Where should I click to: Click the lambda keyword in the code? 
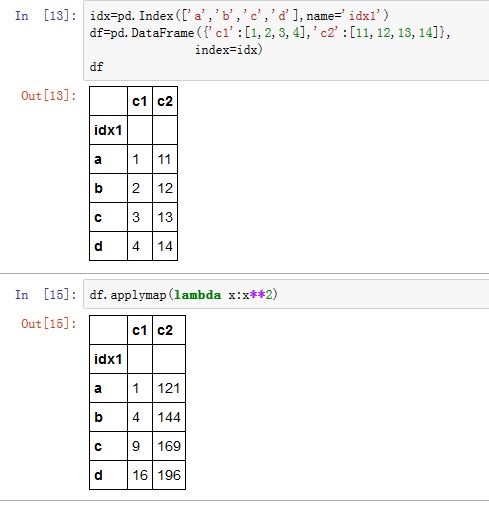click(197, 295)
